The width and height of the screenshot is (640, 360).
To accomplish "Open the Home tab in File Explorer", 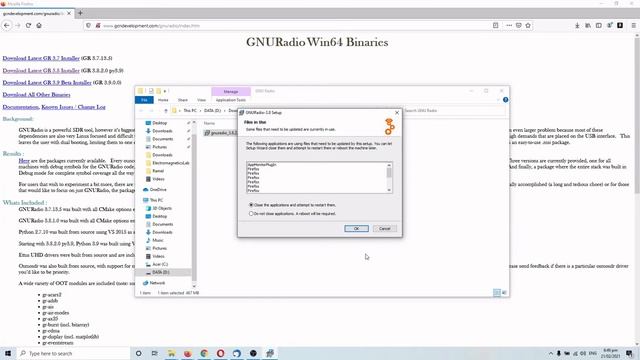I will (x=163, y=100).
